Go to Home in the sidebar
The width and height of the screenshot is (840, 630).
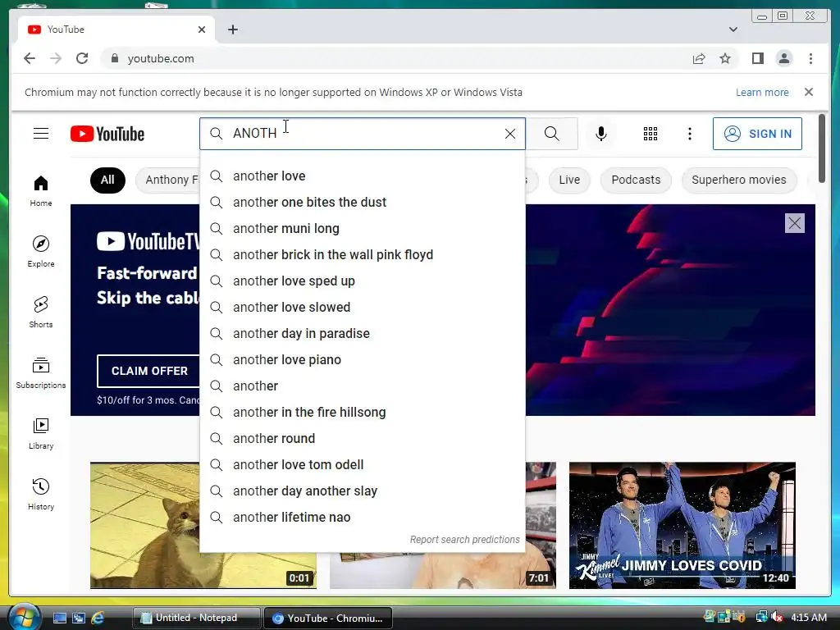pyautogui.click(x=41, y=191)
